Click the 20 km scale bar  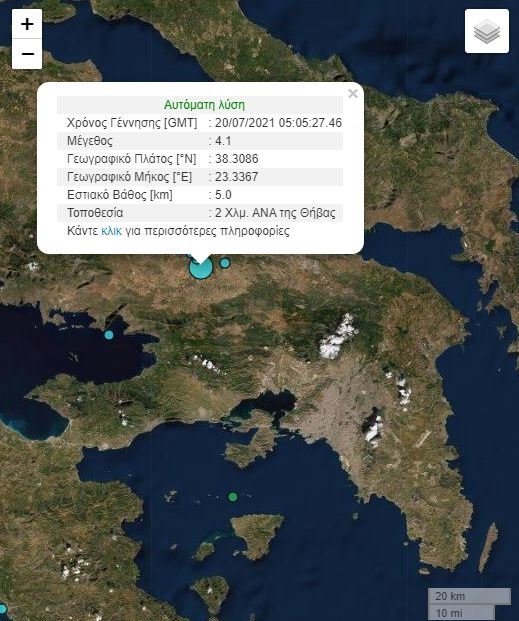(x=469, y=596)
